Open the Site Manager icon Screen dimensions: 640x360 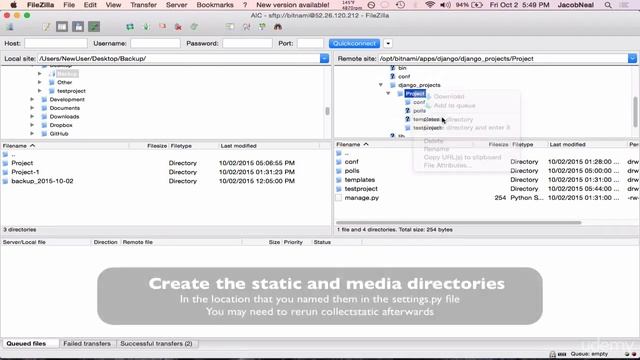10,27
